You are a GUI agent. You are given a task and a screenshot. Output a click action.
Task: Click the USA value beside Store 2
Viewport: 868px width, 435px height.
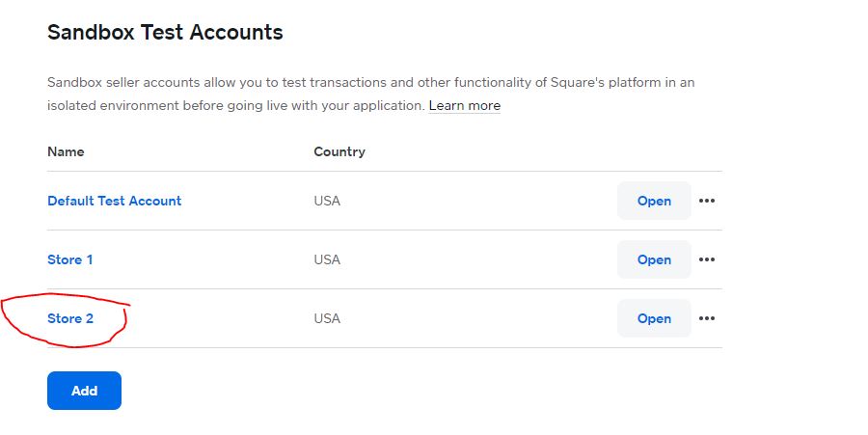(x=327, y=318)
